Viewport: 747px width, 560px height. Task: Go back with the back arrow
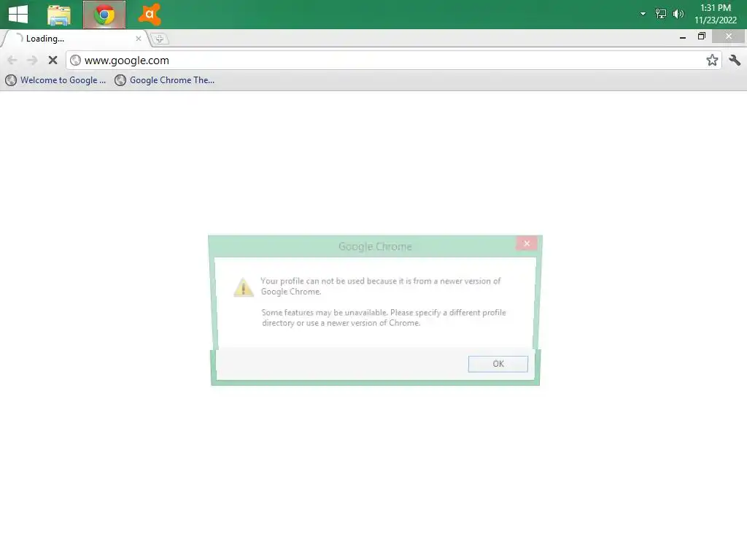12,60
